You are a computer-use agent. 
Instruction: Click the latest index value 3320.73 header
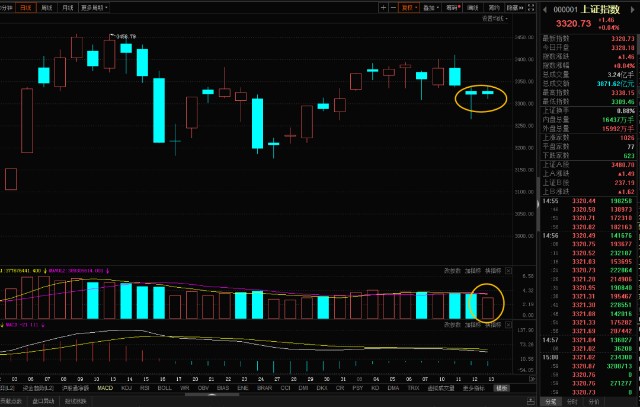[x=573, y=24]
